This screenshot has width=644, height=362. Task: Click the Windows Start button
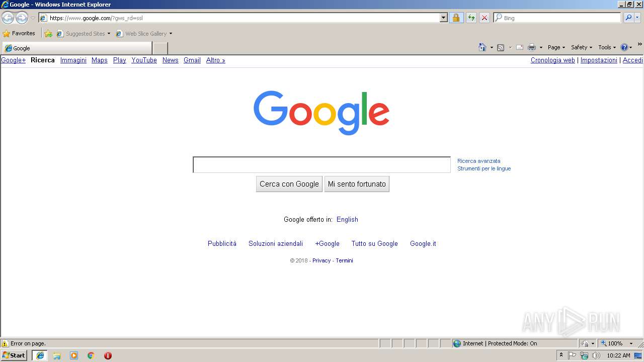14,355
